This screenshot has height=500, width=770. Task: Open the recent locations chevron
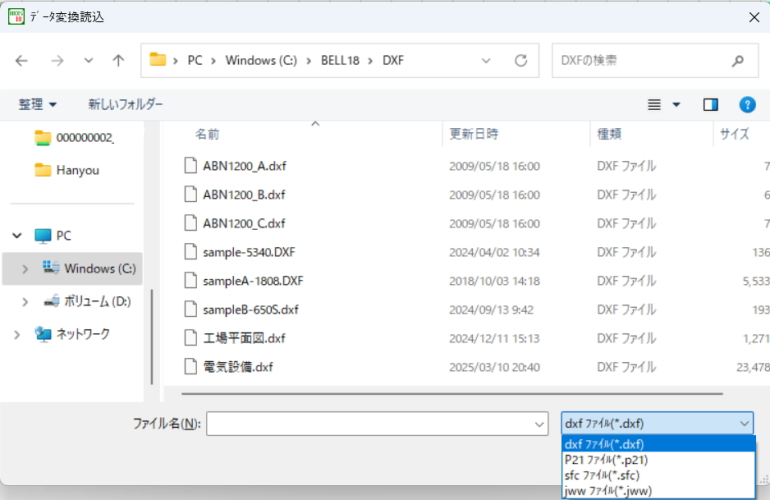pyautogui.click(x=89, y=60)
